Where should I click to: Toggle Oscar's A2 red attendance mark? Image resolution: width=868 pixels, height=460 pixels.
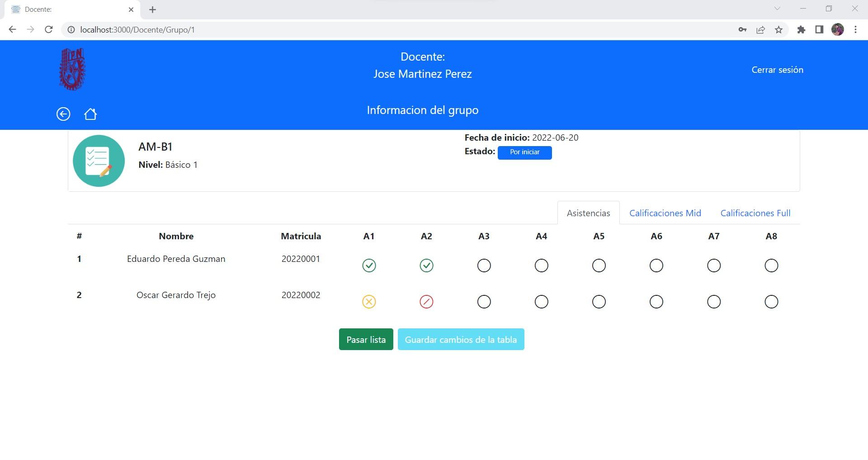426,302
